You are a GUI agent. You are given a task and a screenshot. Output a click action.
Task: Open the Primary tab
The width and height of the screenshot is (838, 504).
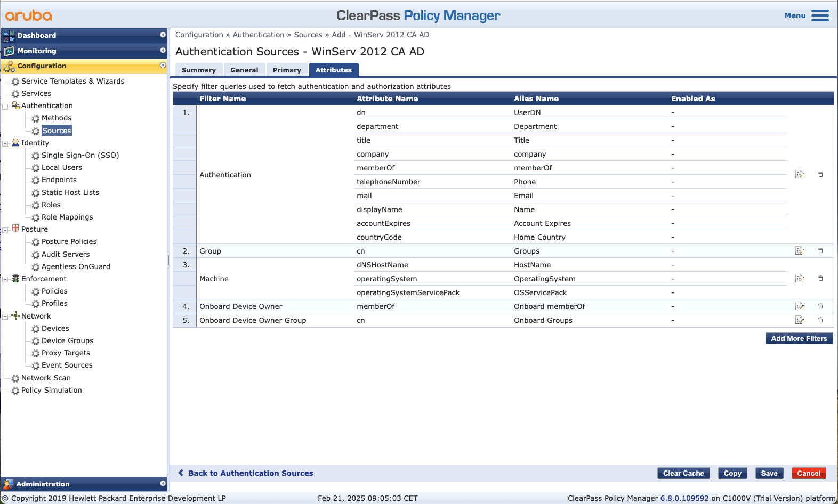click(286, 70)
